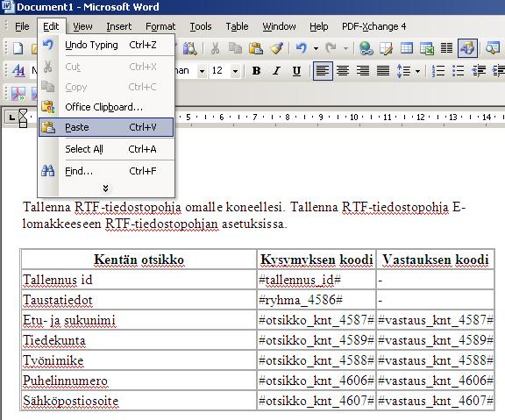The image size is (505, 420).
Task: Open the Line Spacing dropdown arrow
Action: [x=417, y=71]
